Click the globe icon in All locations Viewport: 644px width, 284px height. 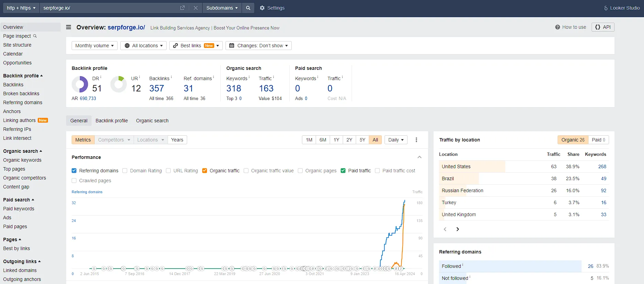coord(127,46)
